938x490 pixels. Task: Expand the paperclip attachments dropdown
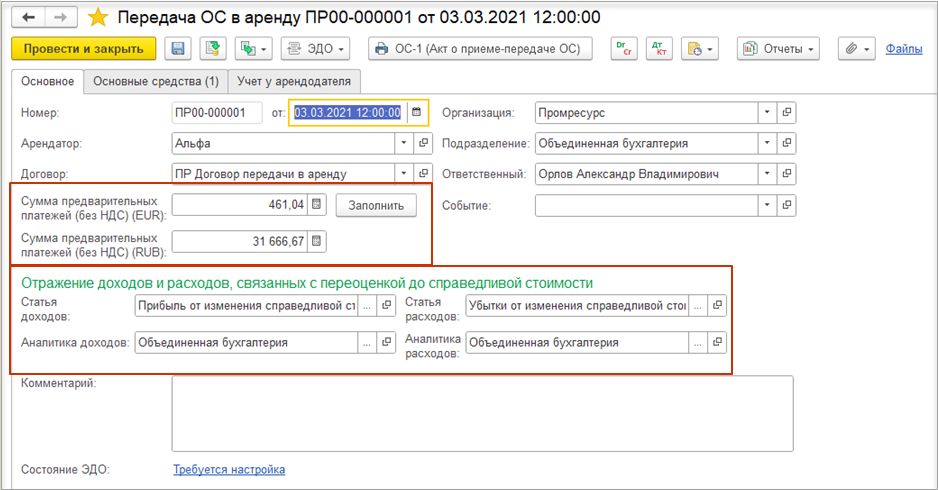click(857, 49)
